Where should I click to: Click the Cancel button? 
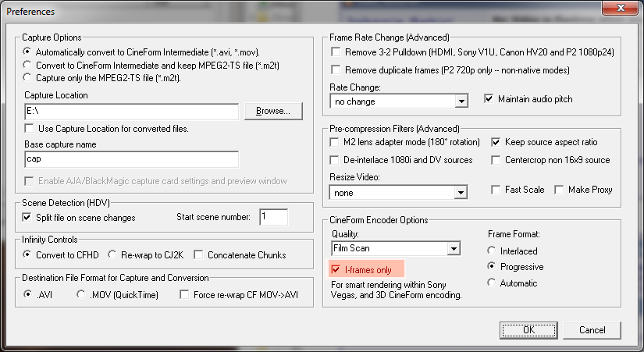[592, 329]
